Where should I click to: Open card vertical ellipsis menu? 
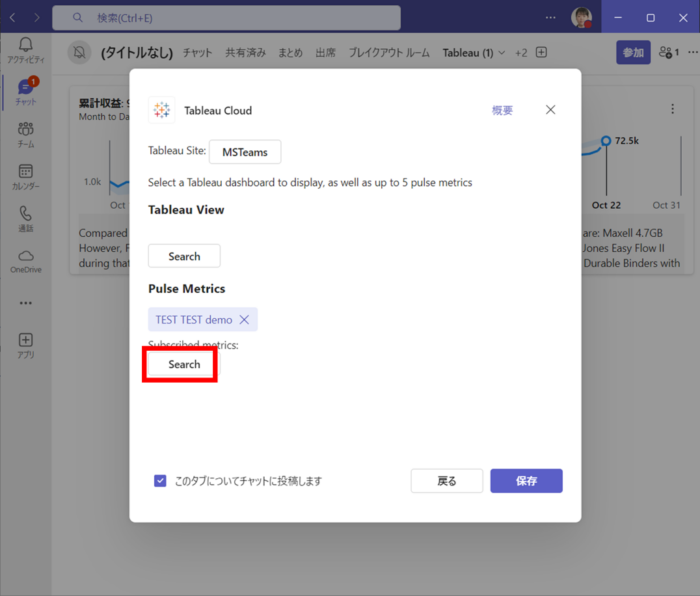[672, 109]
